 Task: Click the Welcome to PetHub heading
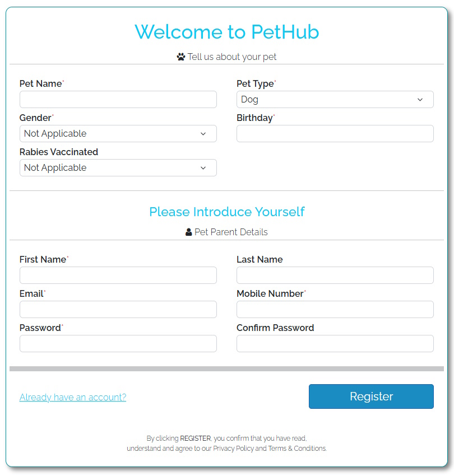[227, 32]
